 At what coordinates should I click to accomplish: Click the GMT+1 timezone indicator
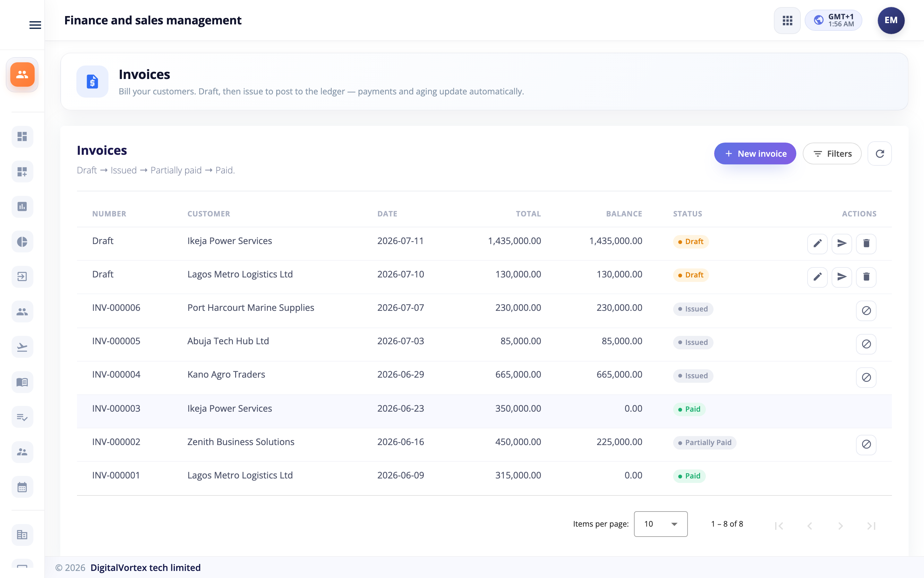pos(834,20)
